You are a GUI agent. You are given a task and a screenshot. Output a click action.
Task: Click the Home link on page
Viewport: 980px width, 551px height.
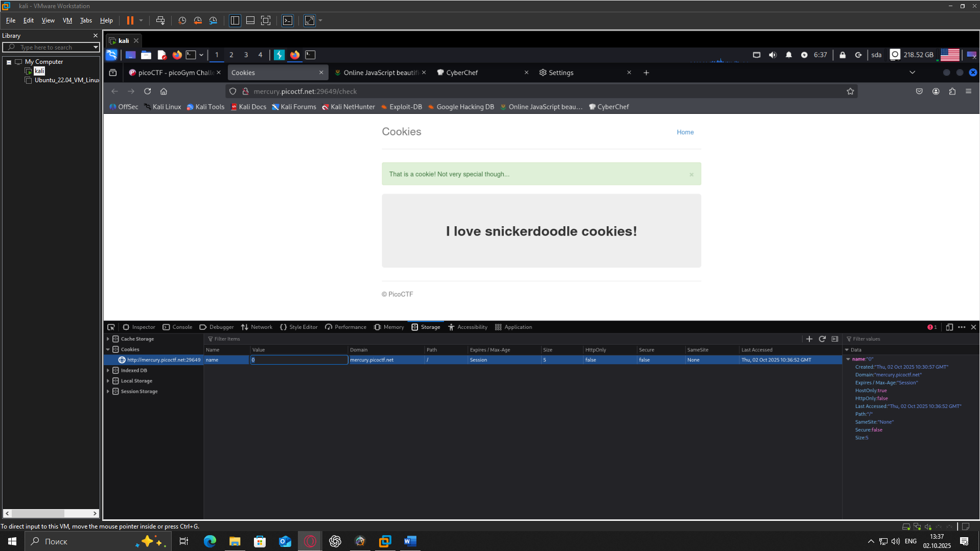coord(685,132)
